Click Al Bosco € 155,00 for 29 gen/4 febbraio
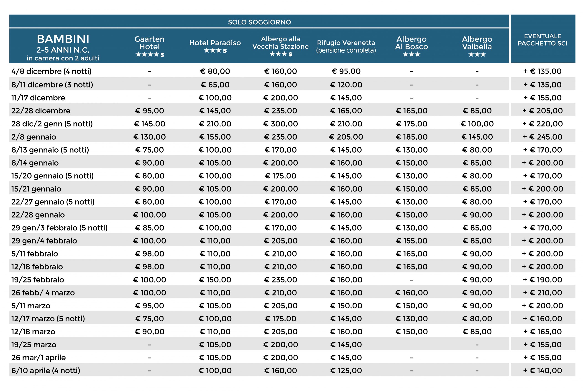The height and width of the screenshot is (392, 583). pos(412,241)
